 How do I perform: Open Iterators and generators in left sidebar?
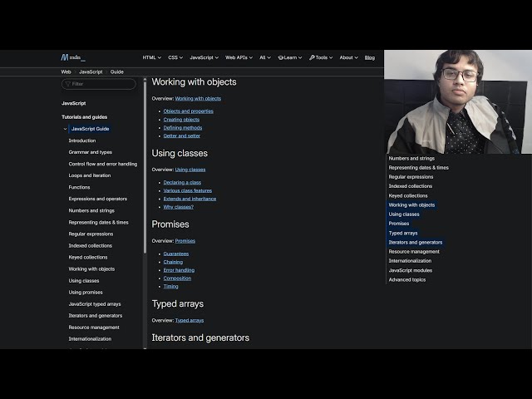coord(96,316)
